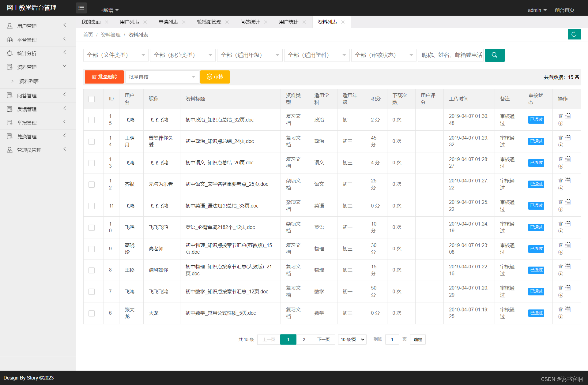Open details icon for row ID 15

click(568, 116)
